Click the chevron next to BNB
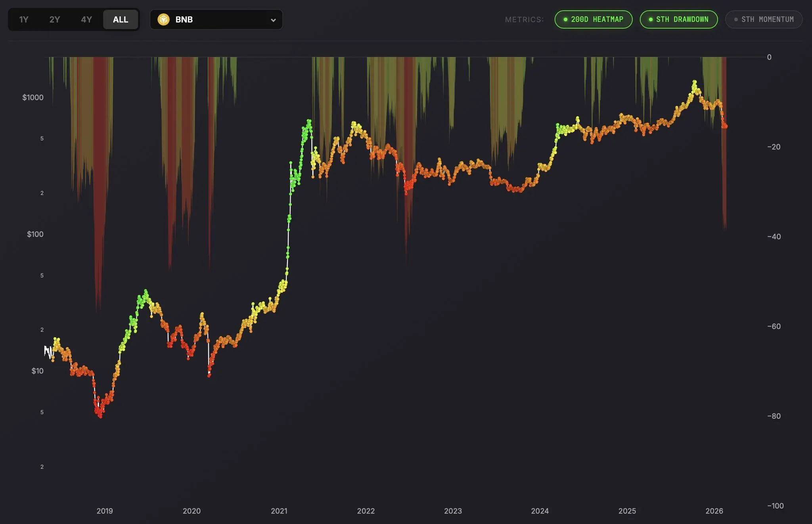This screenshot has width=812, height=524. (x=273, y=19)
